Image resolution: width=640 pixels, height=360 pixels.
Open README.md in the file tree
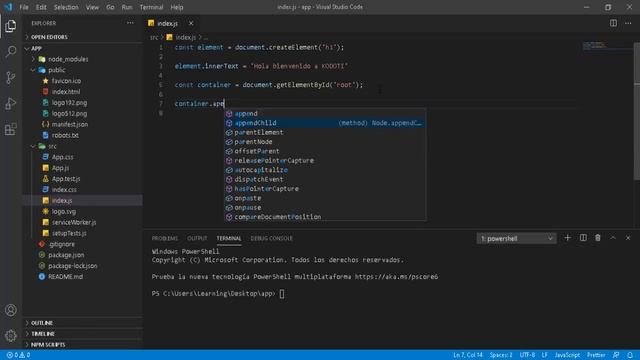coord(65,277)
